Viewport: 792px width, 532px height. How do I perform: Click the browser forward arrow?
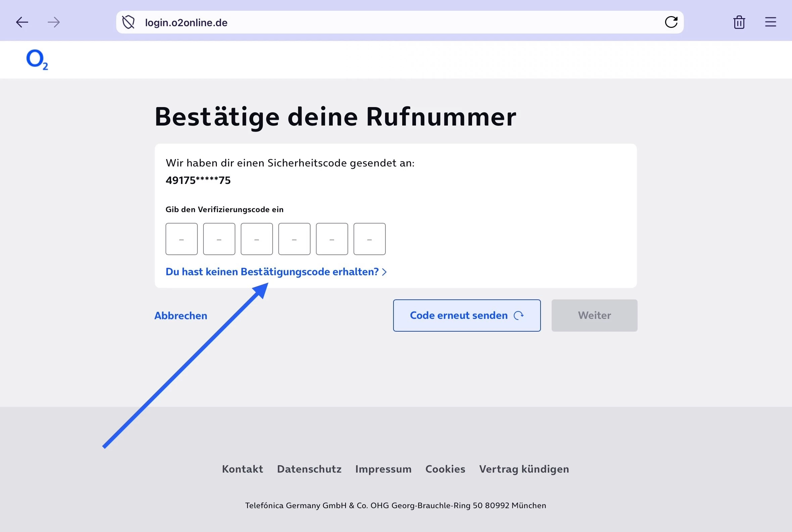tap(54, 22)
